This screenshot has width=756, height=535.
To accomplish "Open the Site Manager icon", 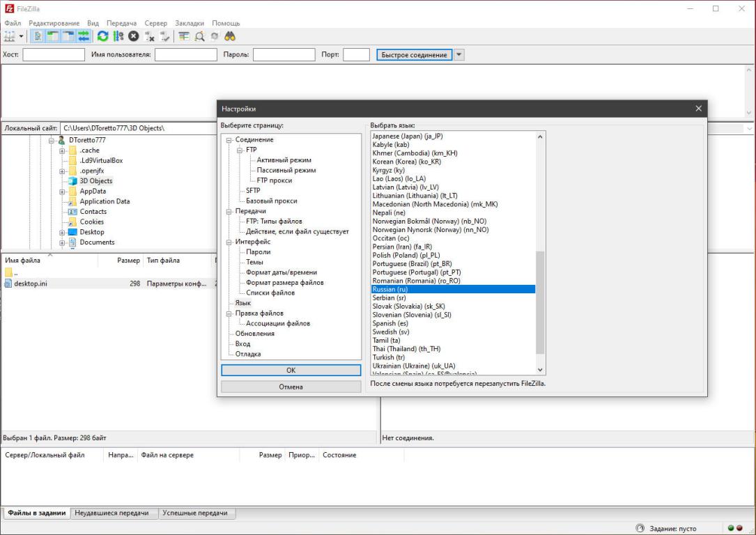I will click(10, 36).
